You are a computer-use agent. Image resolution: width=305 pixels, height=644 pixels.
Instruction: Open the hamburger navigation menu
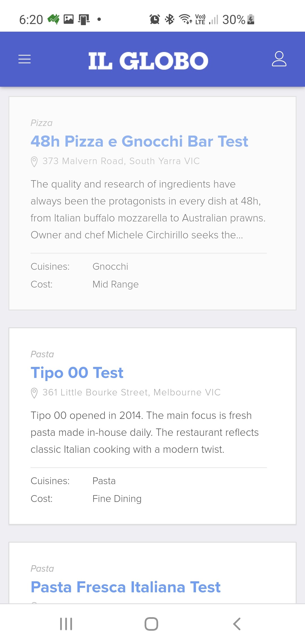pos(25,59)
